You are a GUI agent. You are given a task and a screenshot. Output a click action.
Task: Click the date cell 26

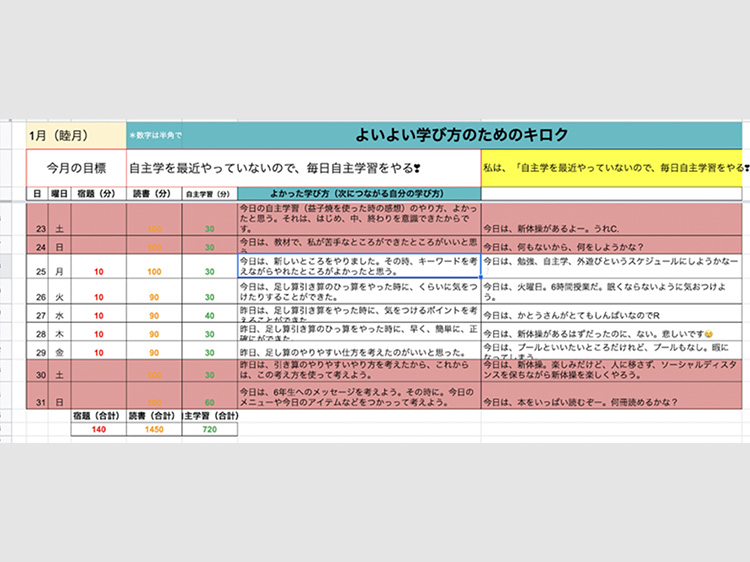pyautogui.click(x=37, y=291)
